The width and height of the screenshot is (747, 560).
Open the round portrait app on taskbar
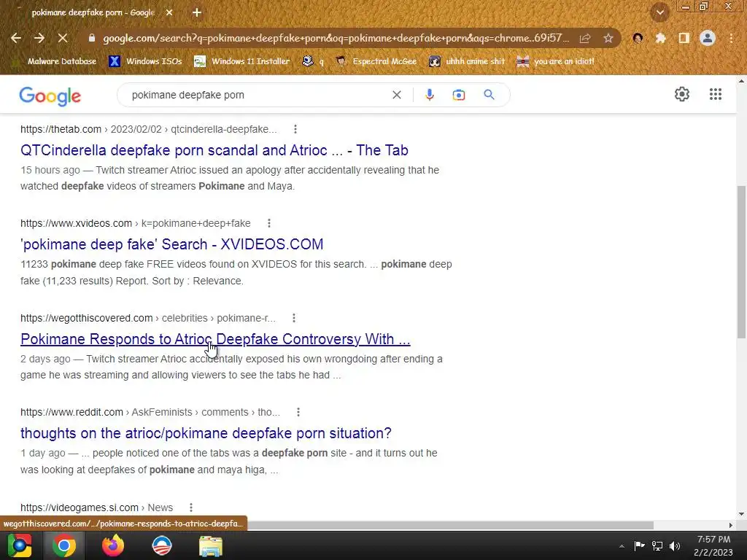(x=162, y=545)
